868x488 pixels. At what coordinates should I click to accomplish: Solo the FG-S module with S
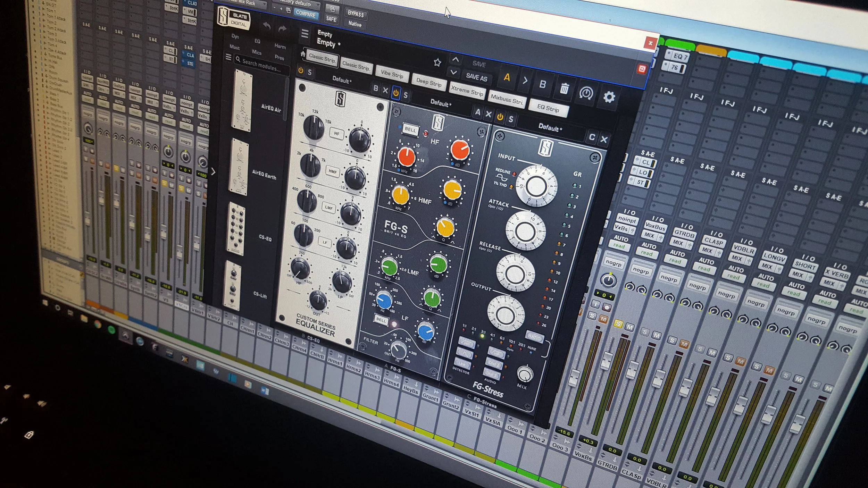tap(406, 95)
